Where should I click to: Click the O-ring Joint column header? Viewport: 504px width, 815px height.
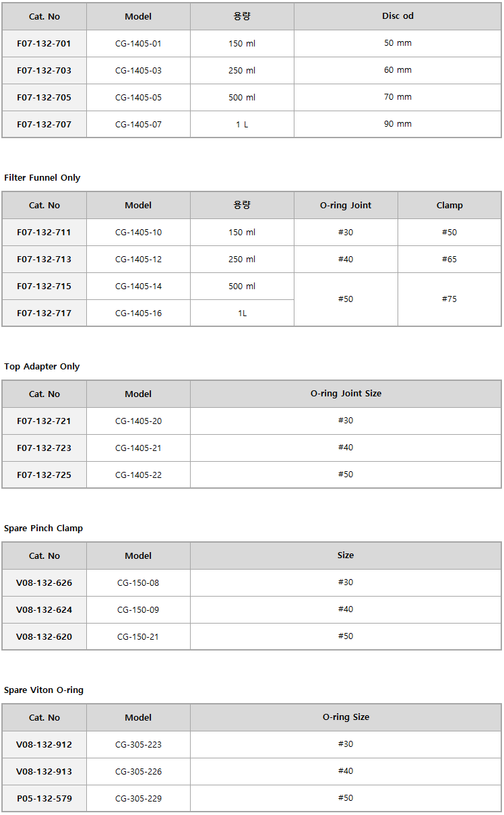tap(345, 205)
